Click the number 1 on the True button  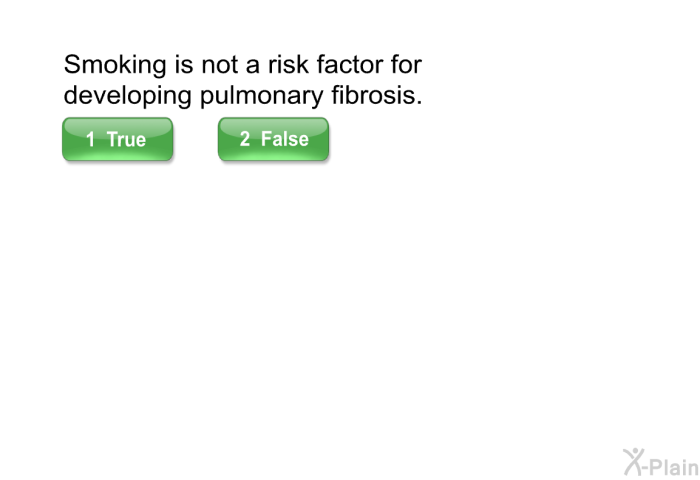click(91, 140)
